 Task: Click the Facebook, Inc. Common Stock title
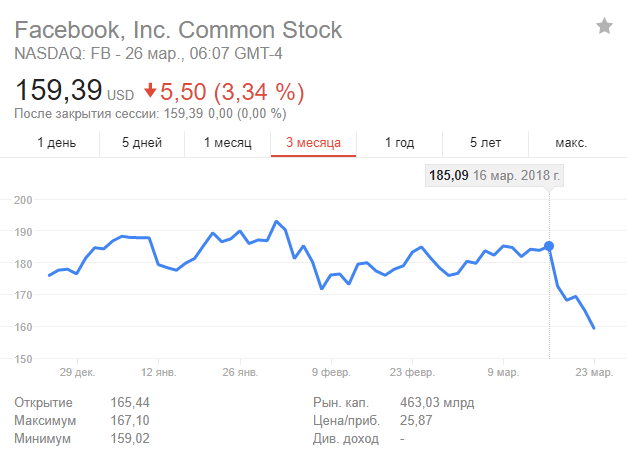tap(178, 29)
